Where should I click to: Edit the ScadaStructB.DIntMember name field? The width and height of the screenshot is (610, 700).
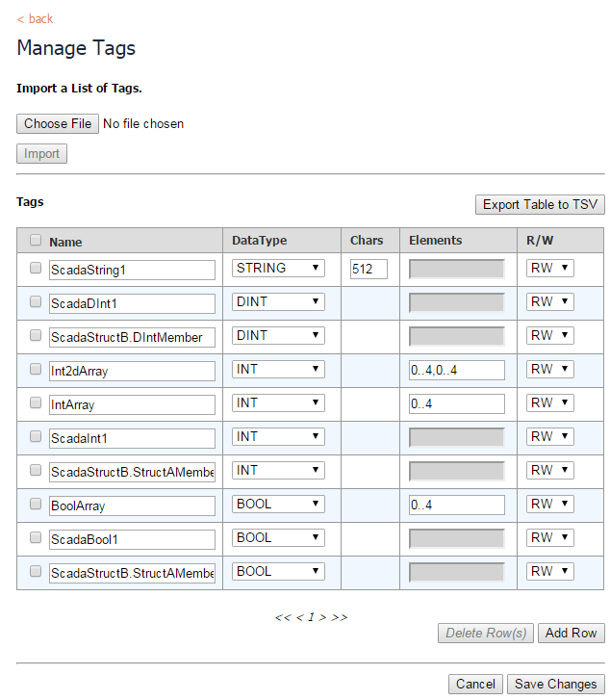coord(132,338)
